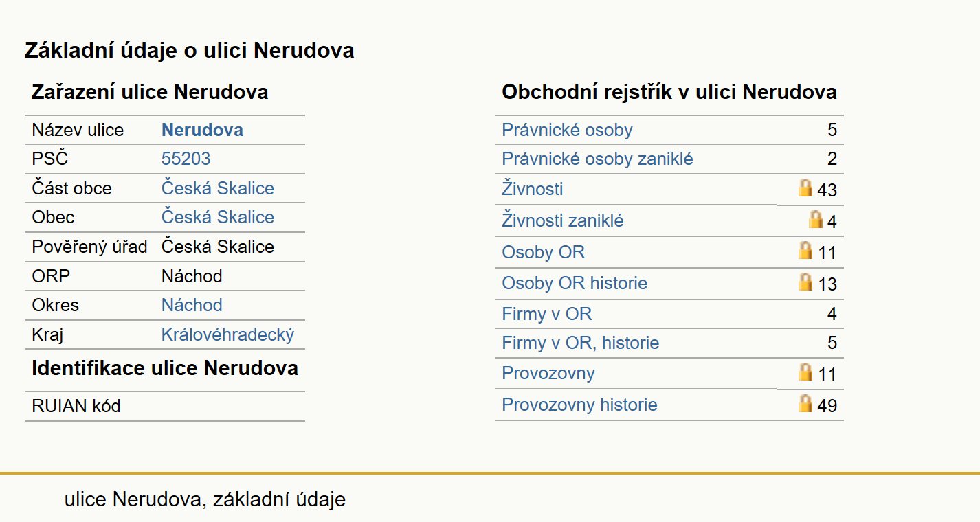Go to the Provozovny link
Image resolution: width=980 pixels, height=522 pixels.
pos(548,373)
